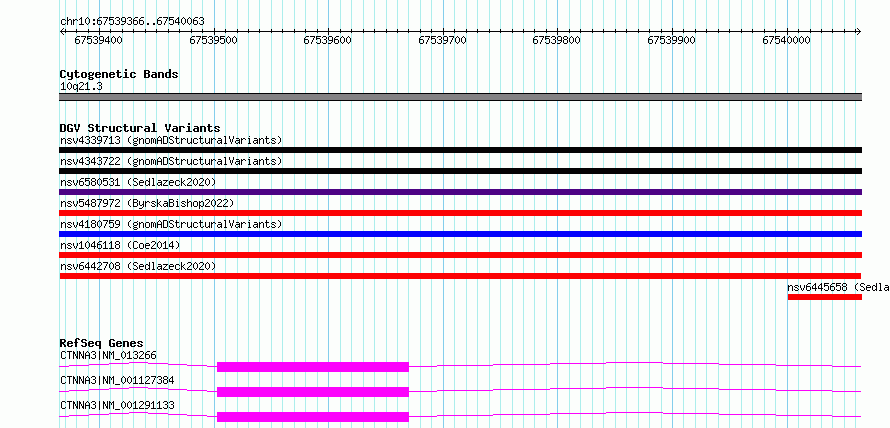
Task: Select the magenta exon block of NM_013266
Action: point(313,367)
